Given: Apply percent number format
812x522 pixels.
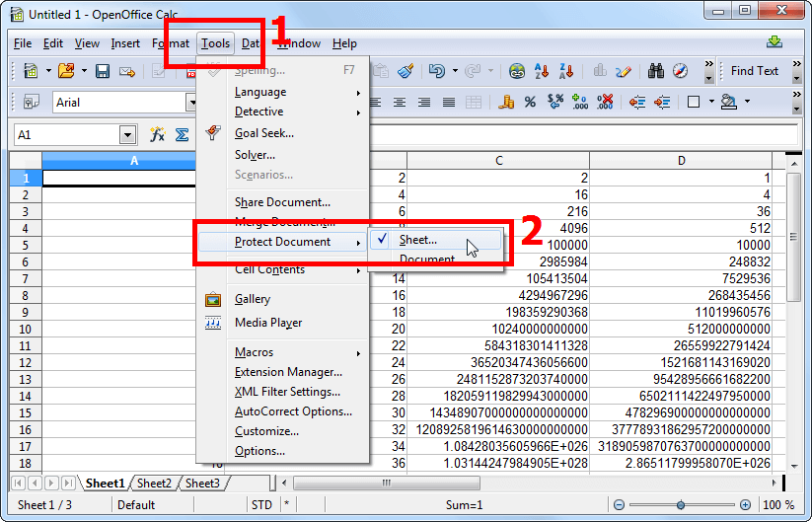Looking at the screenshot, I should pos(530,102).
